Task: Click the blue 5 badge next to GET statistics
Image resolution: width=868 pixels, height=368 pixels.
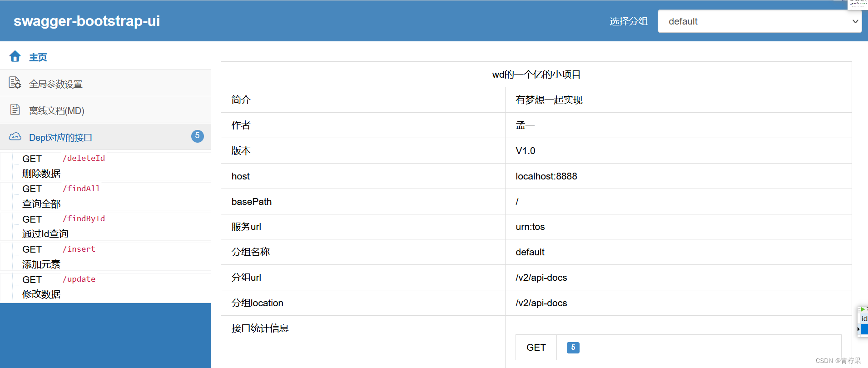Action: point(573,348)
